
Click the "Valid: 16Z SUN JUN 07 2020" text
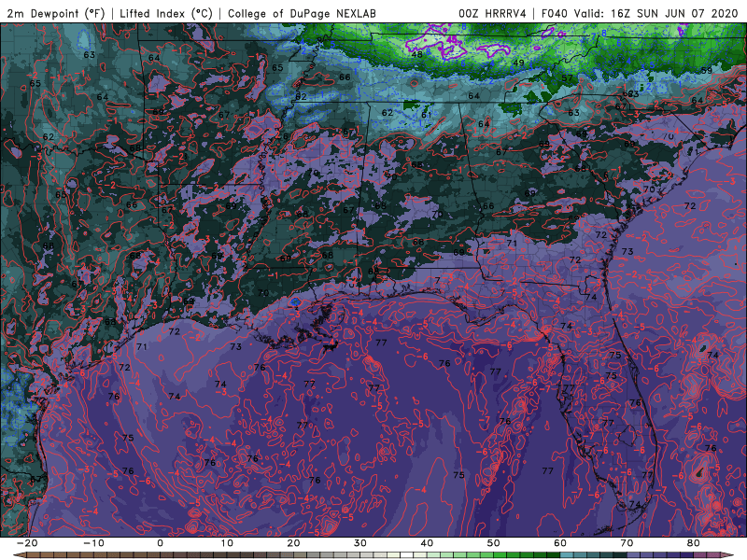[x=655, y=13]
